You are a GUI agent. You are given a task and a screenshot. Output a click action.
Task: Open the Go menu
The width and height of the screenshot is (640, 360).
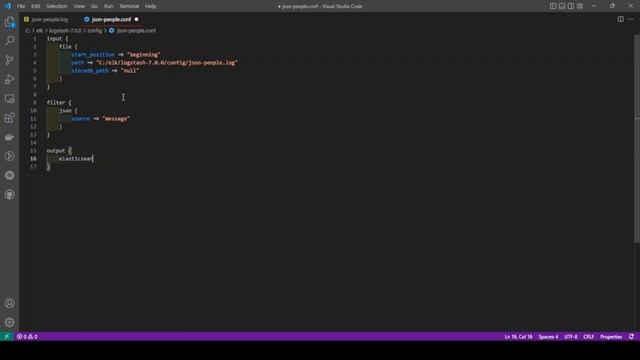coord(94,6)
